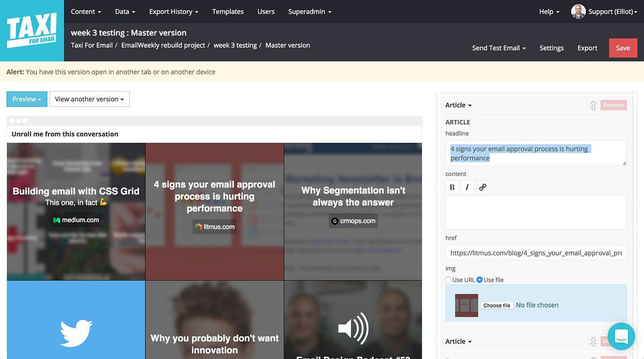Image resolution: width=644 pixels, height=359 pixels.
Task: Follow week 3 testing breadcrumb link
Action: 235,45
